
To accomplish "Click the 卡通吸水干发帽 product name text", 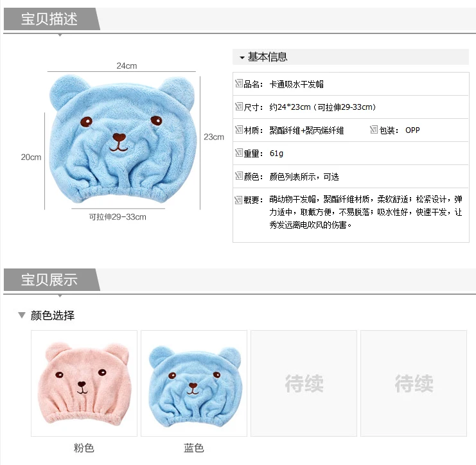I will click(x=297, y=84).
